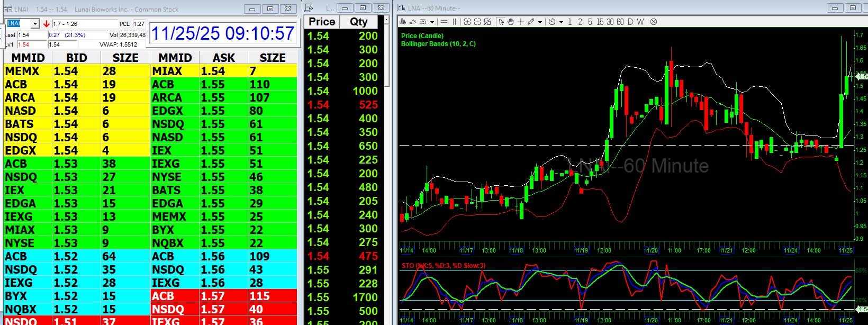Click the vertical line tool icon
Image resolution: width=868 pixels, height=325 pixels.
click(454, 22)
